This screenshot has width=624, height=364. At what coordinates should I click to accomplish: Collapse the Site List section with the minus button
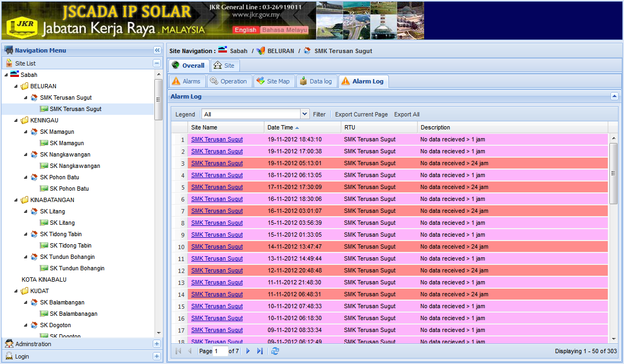[x=157, y=63]
